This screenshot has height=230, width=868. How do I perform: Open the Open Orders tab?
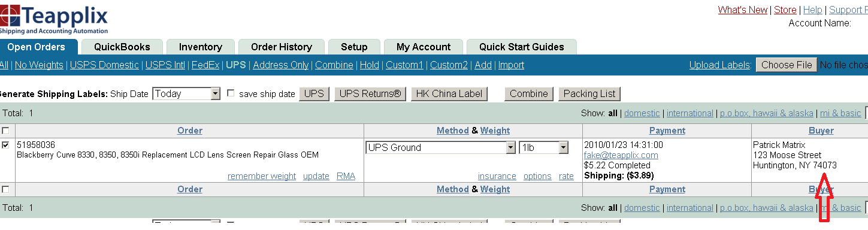pos(37,47)
